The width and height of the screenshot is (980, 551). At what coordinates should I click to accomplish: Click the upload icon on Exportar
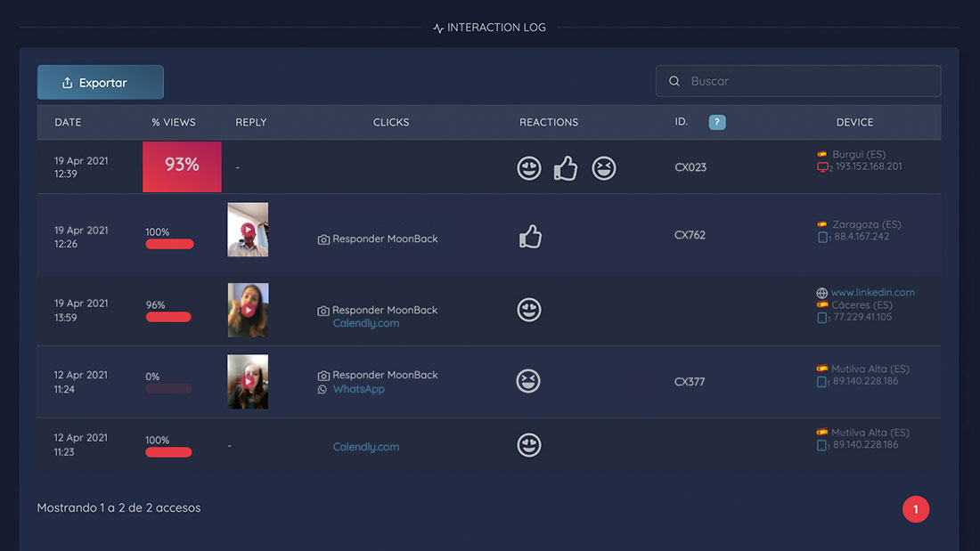point(68,83)
